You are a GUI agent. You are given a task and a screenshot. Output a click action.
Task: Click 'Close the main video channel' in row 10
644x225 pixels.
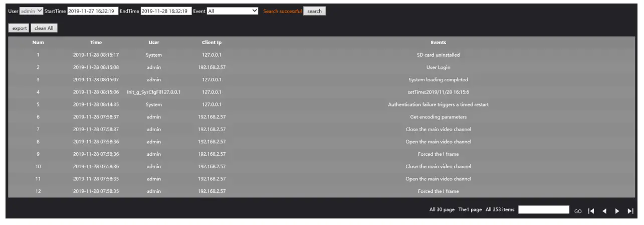(439, 166)
